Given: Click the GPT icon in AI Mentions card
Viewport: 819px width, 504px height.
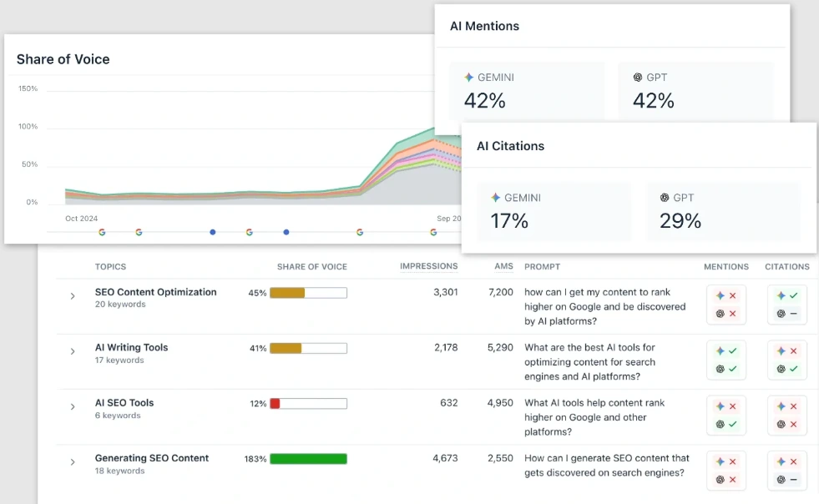Looking at the screenshot, I should coord(638,78).
